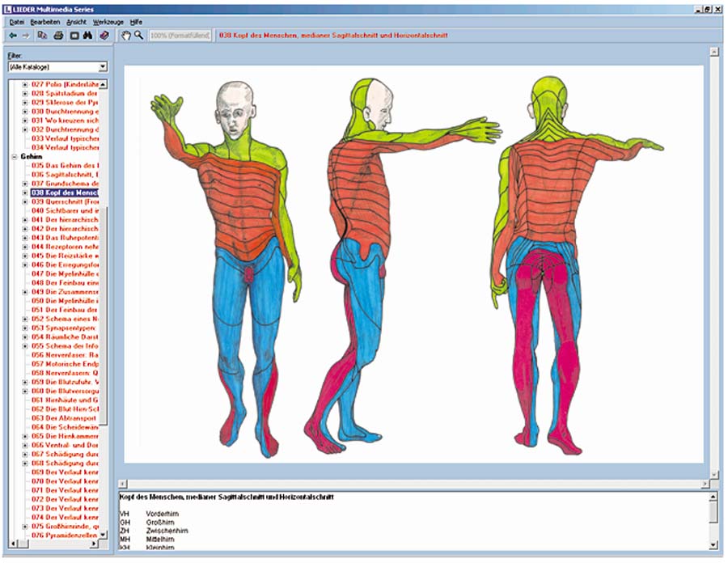This screenshot has width=728, height=563.
Task: Click the fullscreen view icon
Action: [74, 36]
